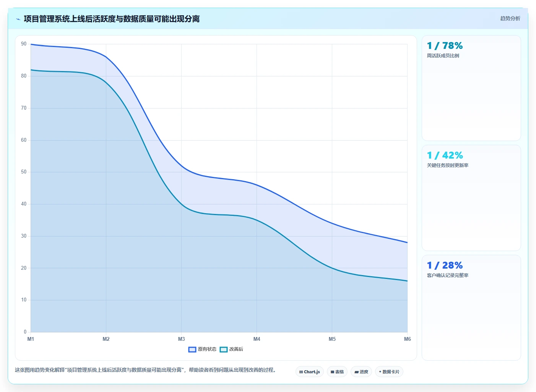Click the 原有状态 legend label
The width and height of the screenshot is (536, 392).
(207, 349)
